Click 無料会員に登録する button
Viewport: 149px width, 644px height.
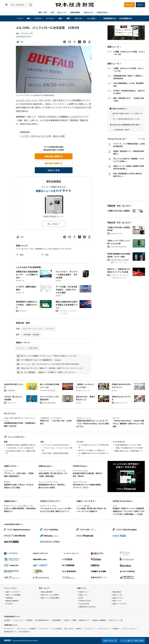point(54,163)
